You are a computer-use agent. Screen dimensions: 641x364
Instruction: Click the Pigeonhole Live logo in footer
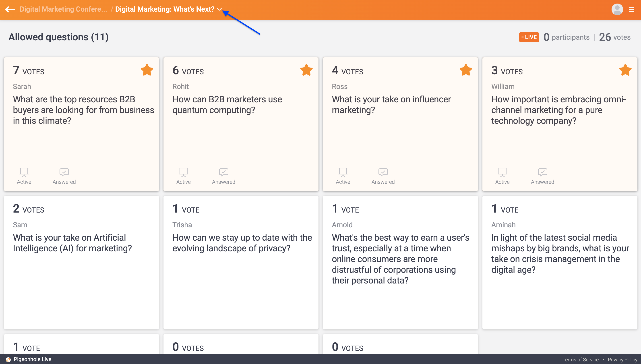tap(29, 359)
